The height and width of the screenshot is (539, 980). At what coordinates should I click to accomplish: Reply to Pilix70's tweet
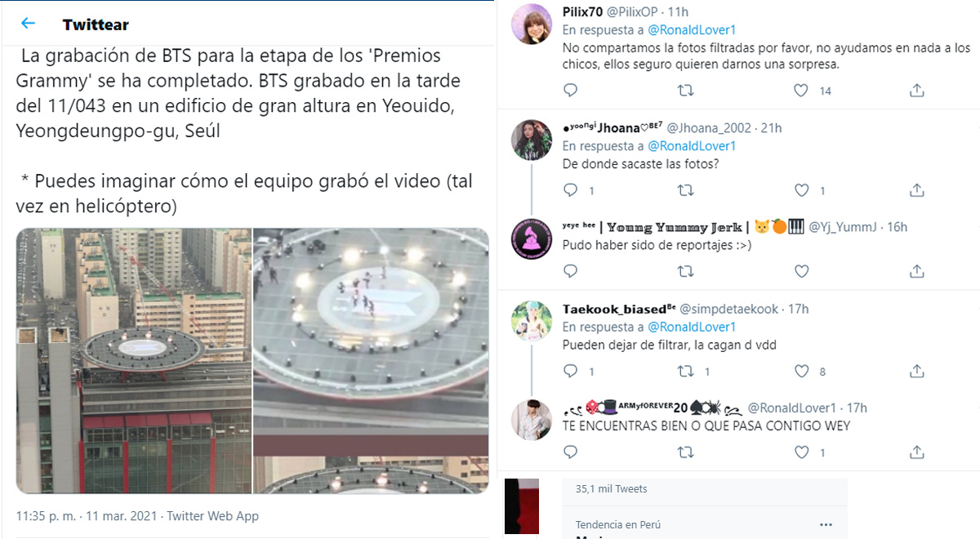[571, 90]
